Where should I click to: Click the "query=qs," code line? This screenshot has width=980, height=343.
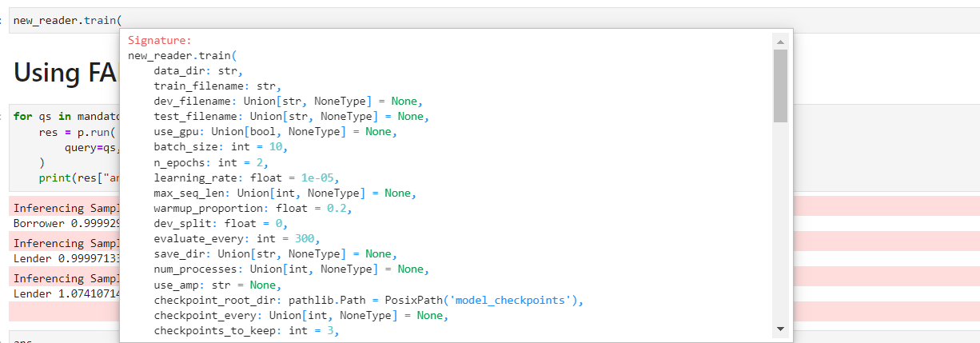(92, 147)
